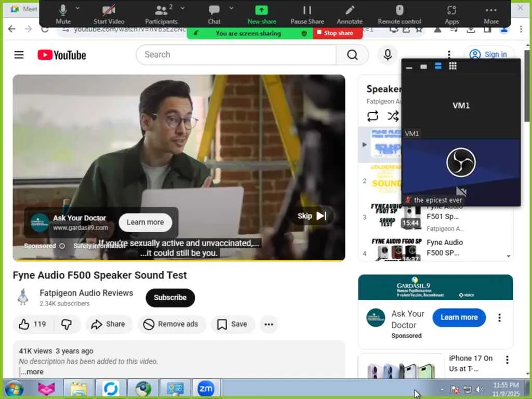Open Zoom Apps
Viewport: 532px width, 399px height.
451,15
